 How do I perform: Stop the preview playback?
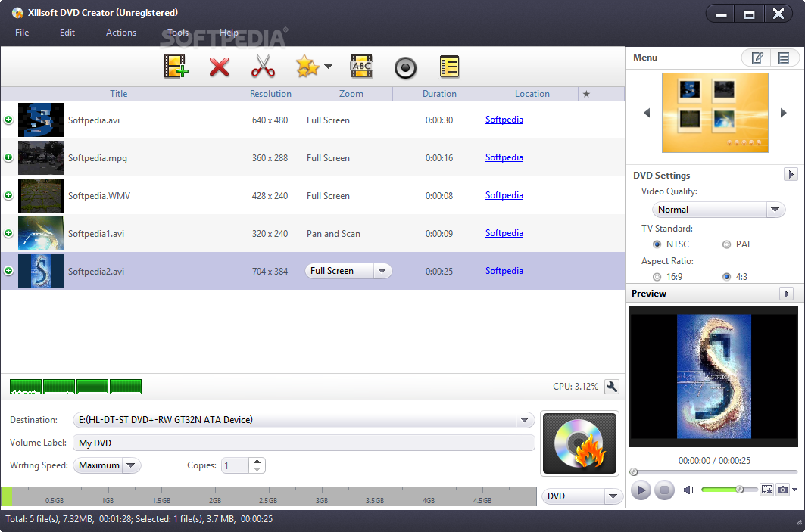coord(664,490)
